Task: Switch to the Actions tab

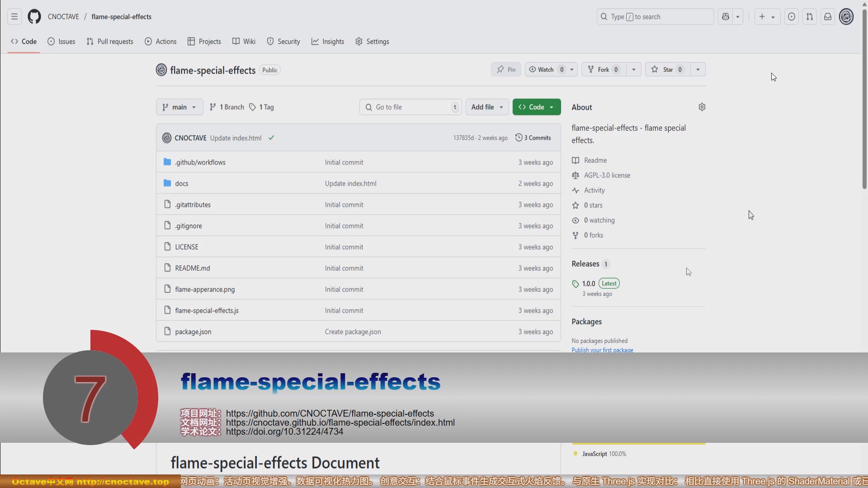Action: pos(160,42)
